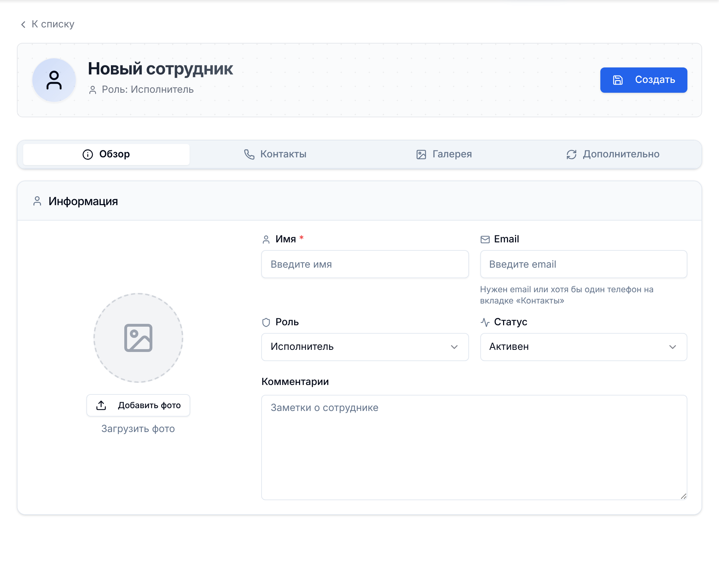Click the Комментарии label
The width and height of the screenshot is (719, 588).
point(295,382)
